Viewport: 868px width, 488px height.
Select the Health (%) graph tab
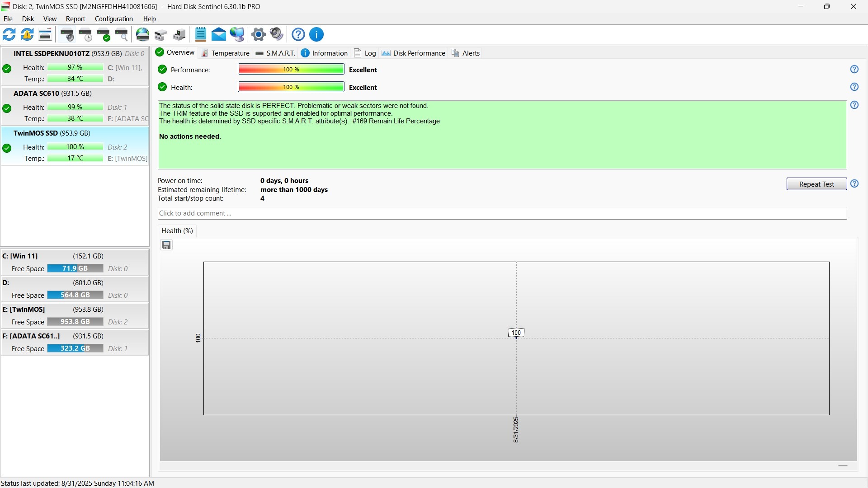tap(177, 231)
